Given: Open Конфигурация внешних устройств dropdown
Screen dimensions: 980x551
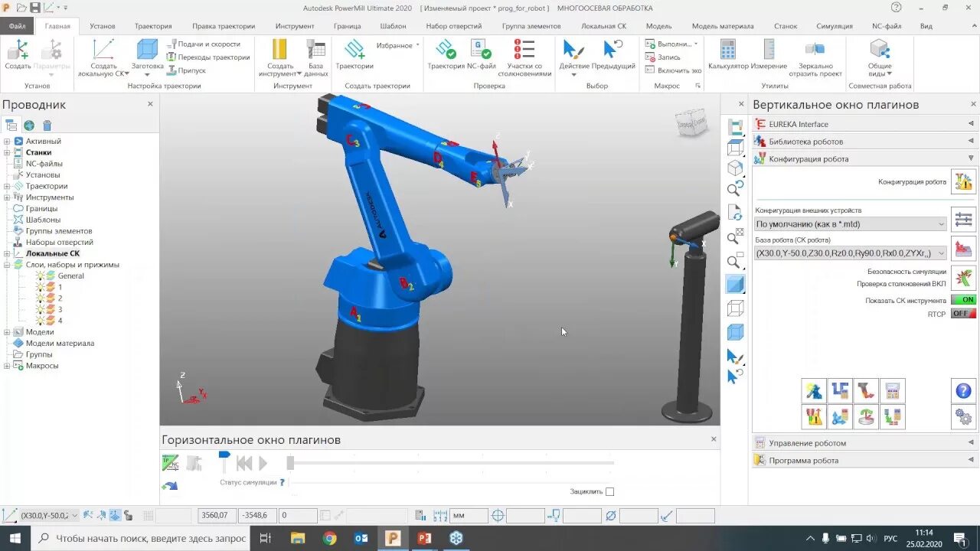Looking at the screenshot, I should pyautogui.click(x=851, y=224).
